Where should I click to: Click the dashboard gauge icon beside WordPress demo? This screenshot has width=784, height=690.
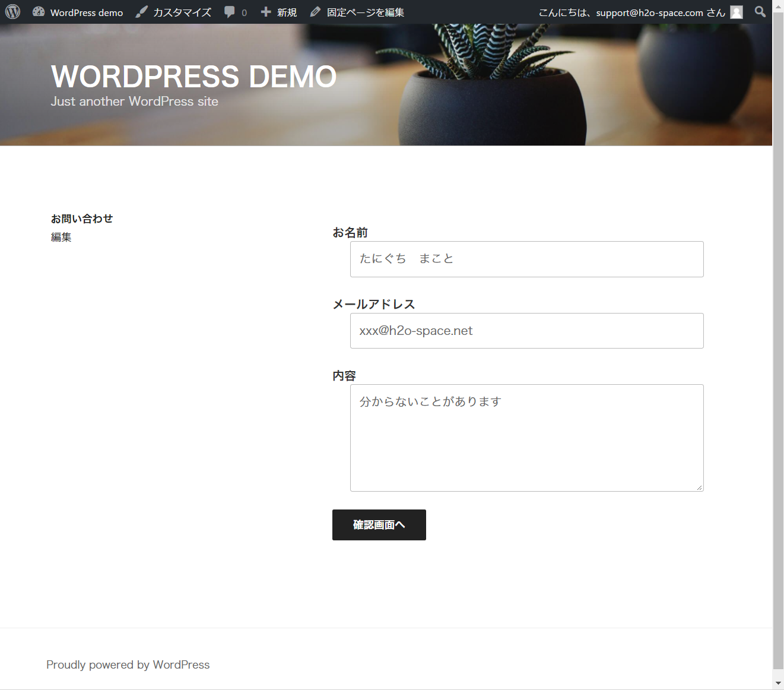pyautogui.click(x=39, y=12)
